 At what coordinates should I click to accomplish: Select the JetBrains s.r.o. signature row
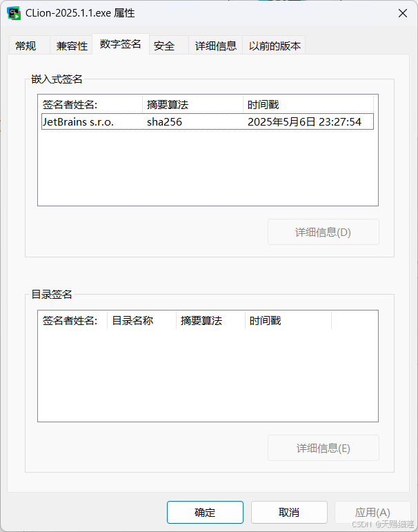[x=208, y=121]
